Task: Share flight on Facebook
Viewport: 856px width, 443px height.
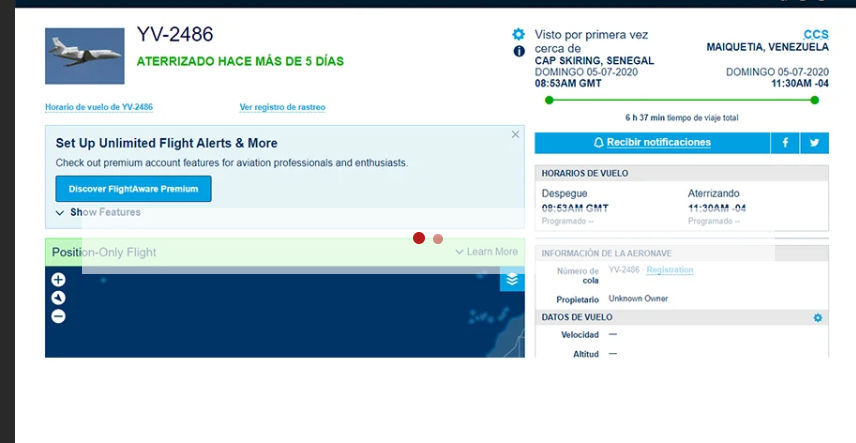Action: pos(785,143)
